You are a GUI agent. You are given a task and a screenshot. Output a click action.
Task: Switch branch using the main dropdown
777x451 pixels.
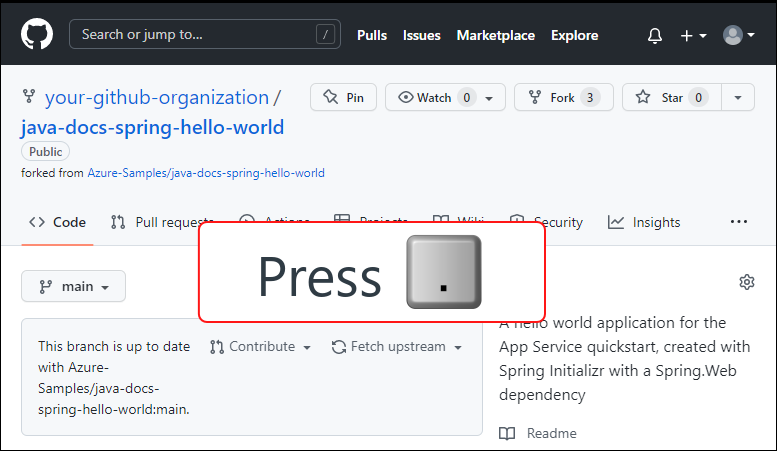[73, 286]
